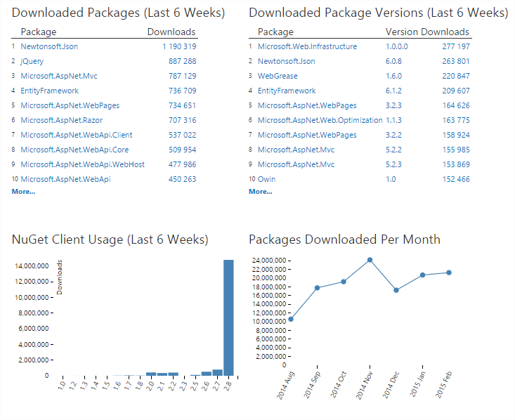Click the Version Downloads column header

(x=427, y=32)
